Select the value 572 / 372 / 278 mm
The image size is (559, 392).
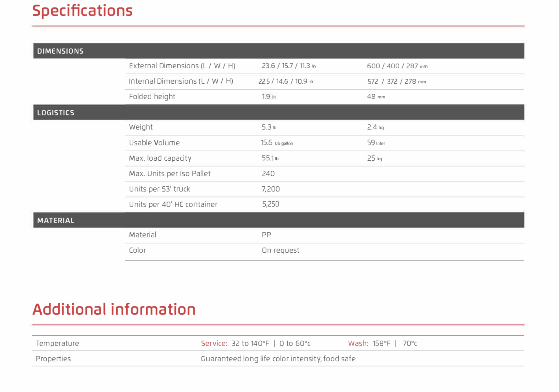coord(397,82)
